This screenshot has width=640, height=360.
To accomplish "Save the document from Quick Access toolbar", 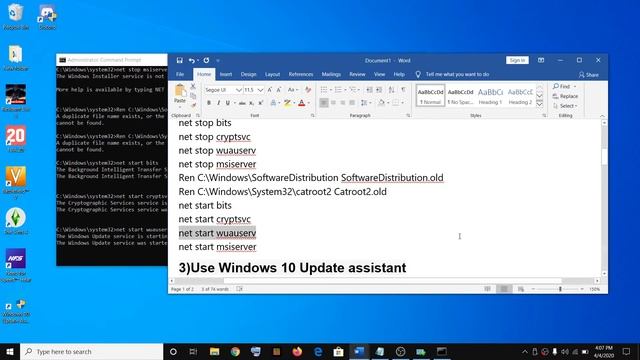I will pyautogui.click(x=179, y=60).
